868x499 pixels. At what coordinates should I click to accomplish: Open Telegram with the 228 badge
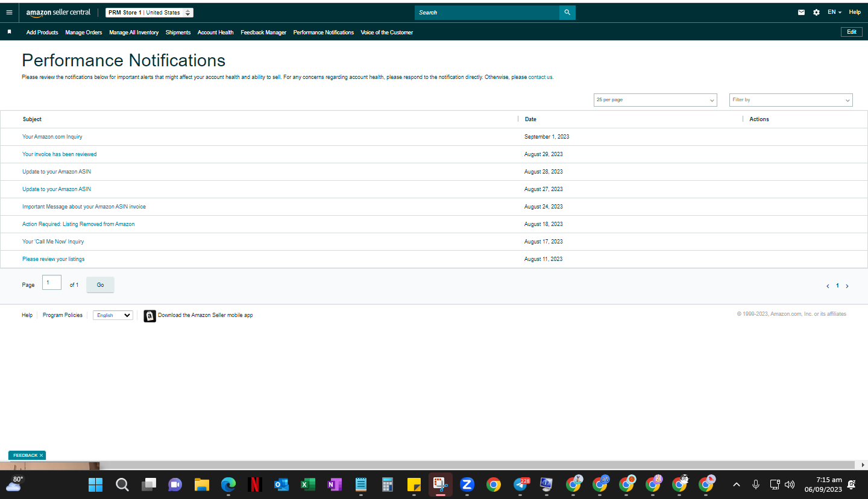(x=521, y=484)
